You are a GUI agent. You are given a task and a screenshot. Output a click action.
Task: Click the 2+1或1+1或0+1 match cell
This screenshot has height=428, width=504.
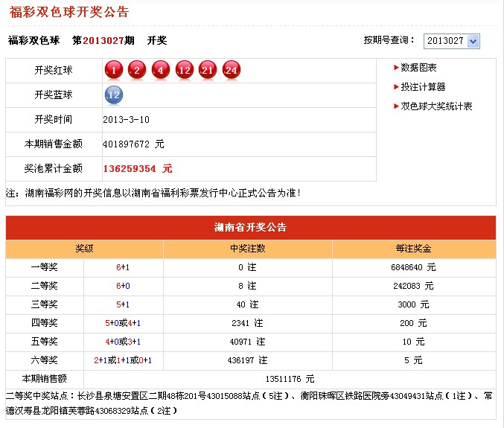pyautogui.click(x=123, y=360)
